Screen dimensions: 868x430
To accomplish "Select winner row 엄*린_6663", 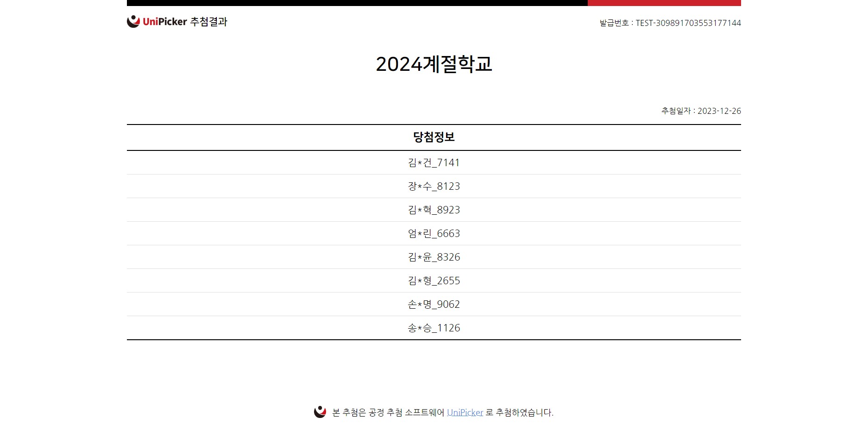I will (434, 234).
